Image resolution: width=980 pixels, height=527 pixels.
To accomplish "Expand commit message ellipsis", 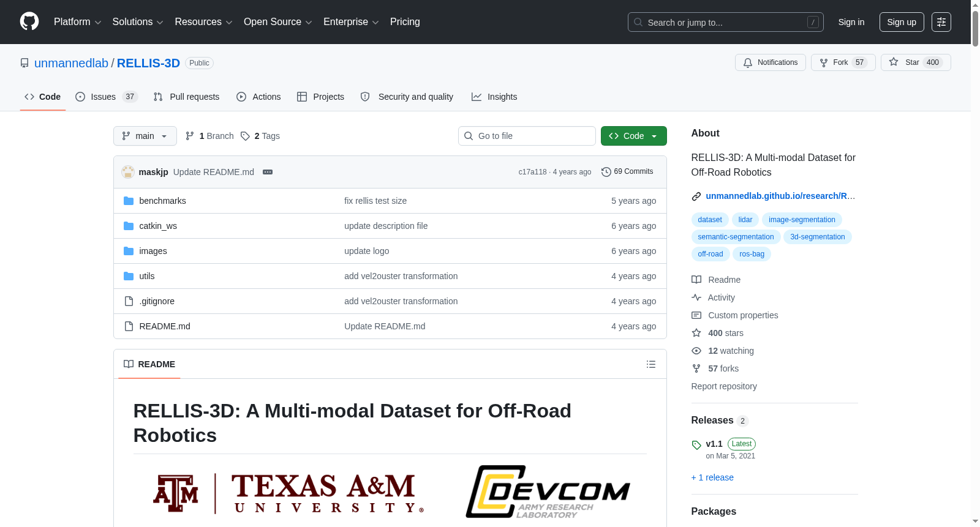I will click(x=268, y=172).
